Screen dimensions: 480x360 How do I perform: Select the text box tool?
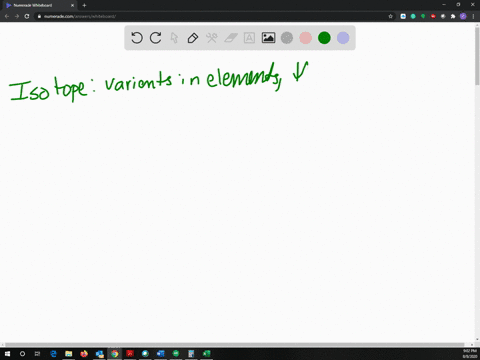point(249,38)
